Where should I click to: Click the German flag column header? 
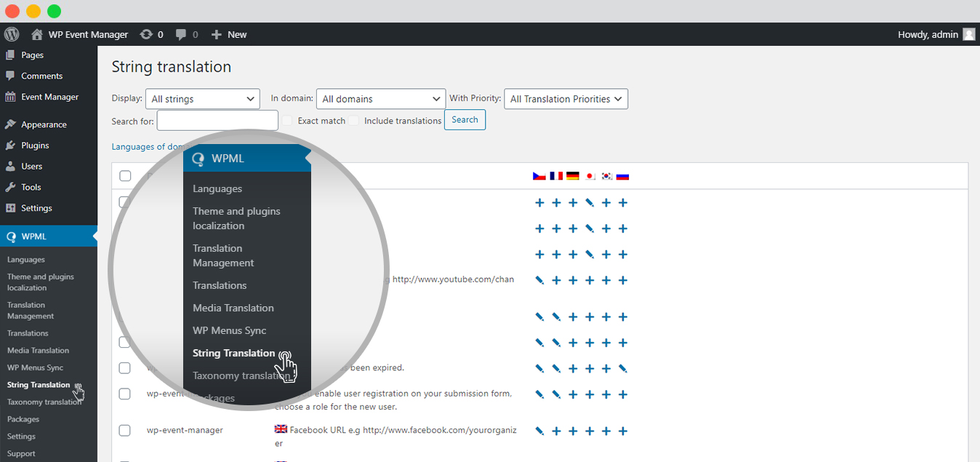tap(573, 176)
